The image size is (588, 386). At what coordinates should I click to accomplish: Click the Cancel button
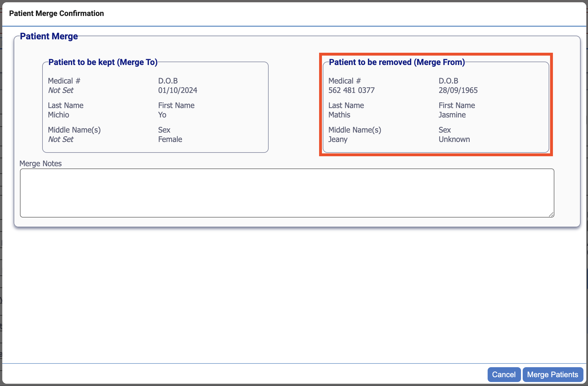[x=504, y=374]
